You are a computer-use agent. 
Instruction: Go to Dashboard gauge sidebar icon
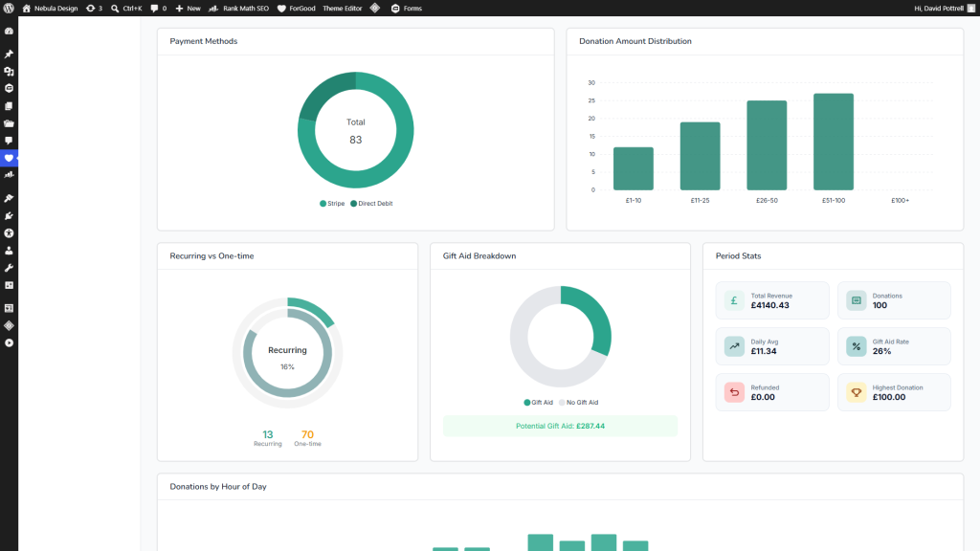(9, 32)
